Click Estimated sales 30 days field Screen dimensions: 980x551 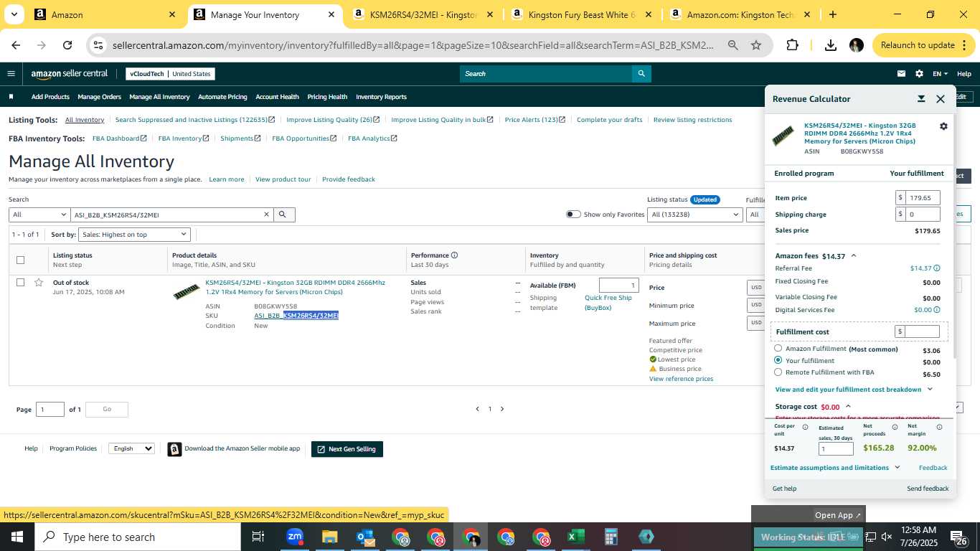tap(836, 449)
